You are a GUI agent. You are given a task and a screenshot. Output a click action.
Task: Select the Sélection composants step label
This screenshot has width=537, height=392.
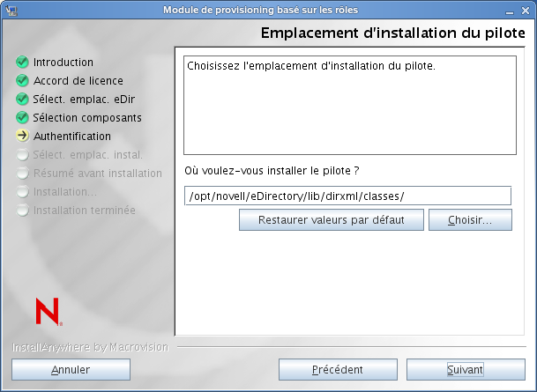click(87, 118)
